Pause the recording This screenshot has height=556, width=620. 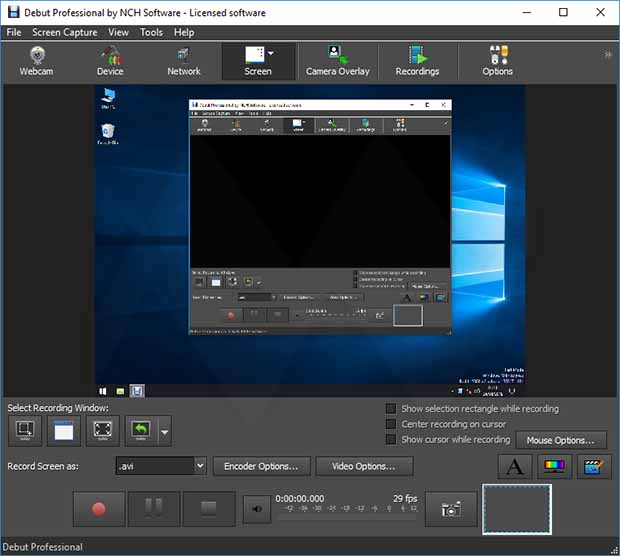point(154,509)
